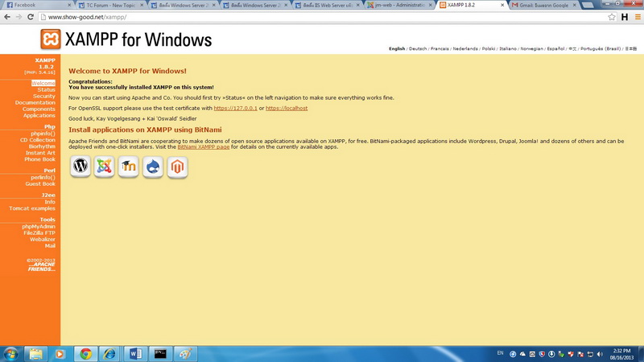The width and height of the screenshot is (644, 362).
Task: Switch to Google Chrome in the taskbar
Action: pos(85,354)
